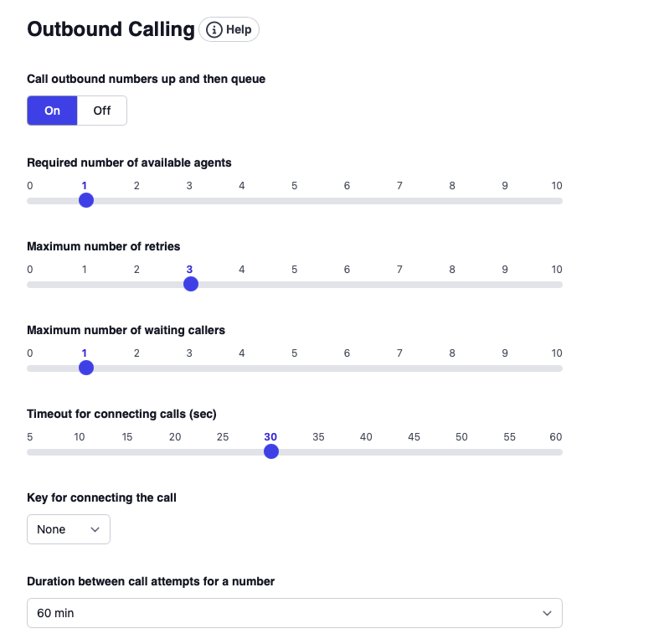Click the Outbound Calling heading
The height and width of the screenshot is (644, 664).
click(x=111, y=29)
